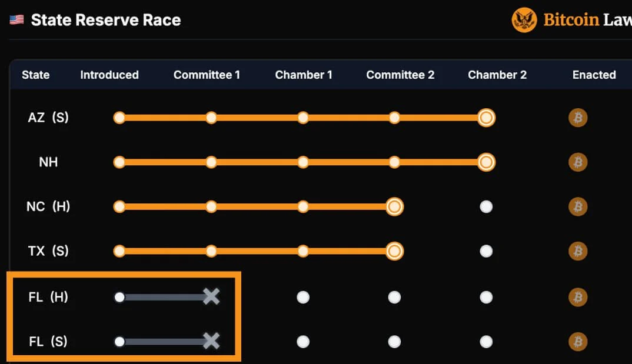Click the Enacted column header
This screenshot has width=632, height=364.
(x=594, y=75)
